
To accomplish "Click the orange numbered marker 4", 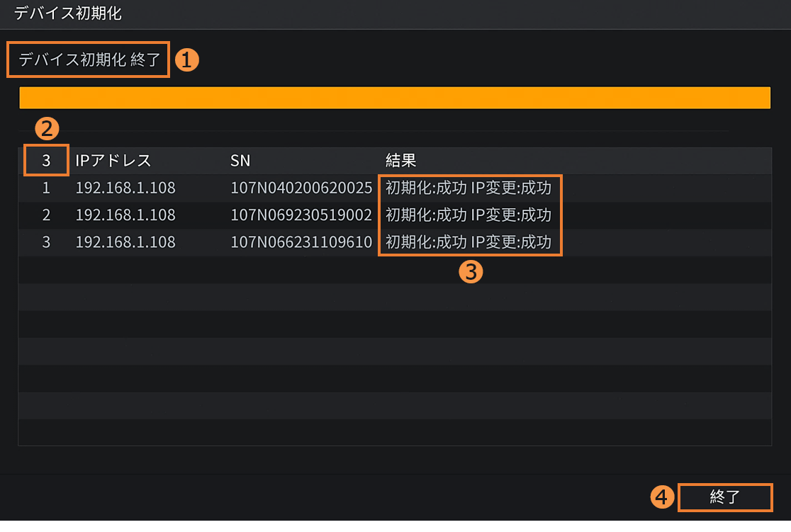I will click(661, 497).
